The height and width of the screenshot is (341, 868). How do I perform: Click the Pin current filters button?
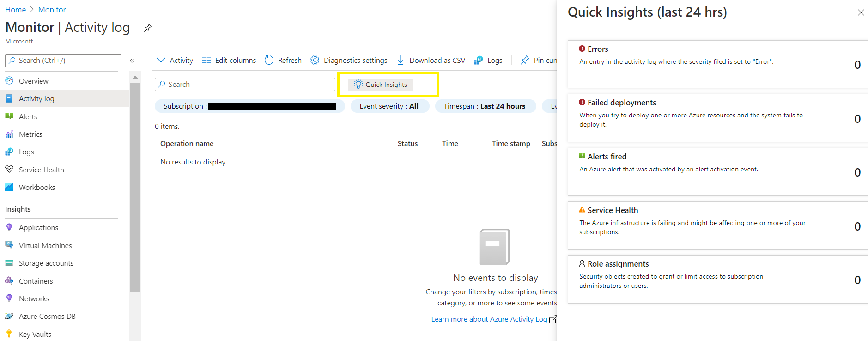click(x=538, y=60)
